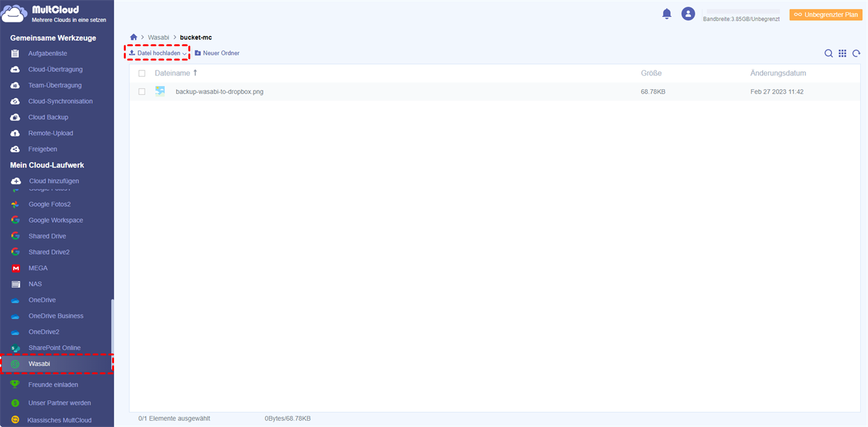
Task: Click the Neuer Ordner button
Action: tap(217, 53)
